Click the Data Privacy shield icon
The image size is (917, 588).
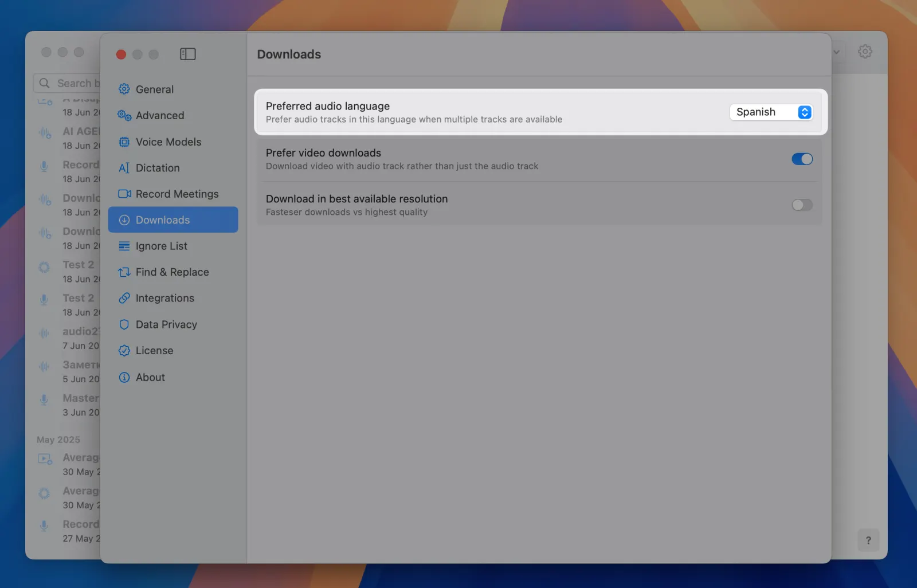point(124,324)
